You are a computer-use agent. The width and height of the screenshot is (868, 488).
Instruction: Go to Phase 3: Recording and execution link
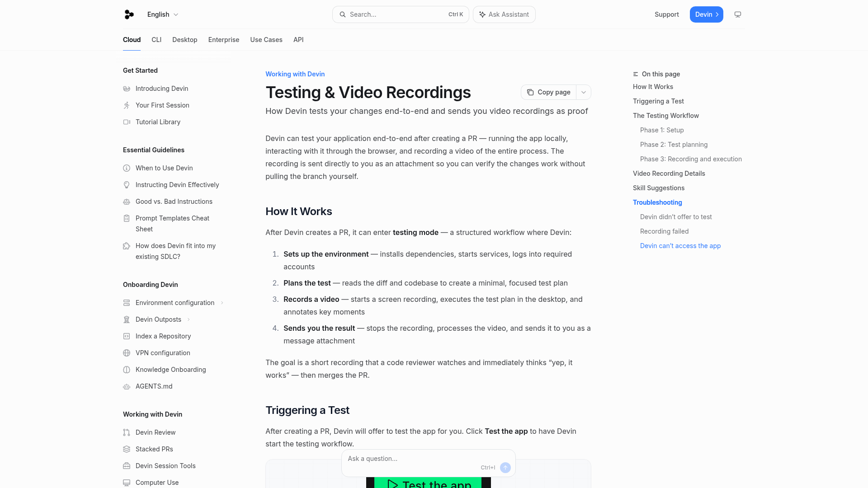(691, 159)
